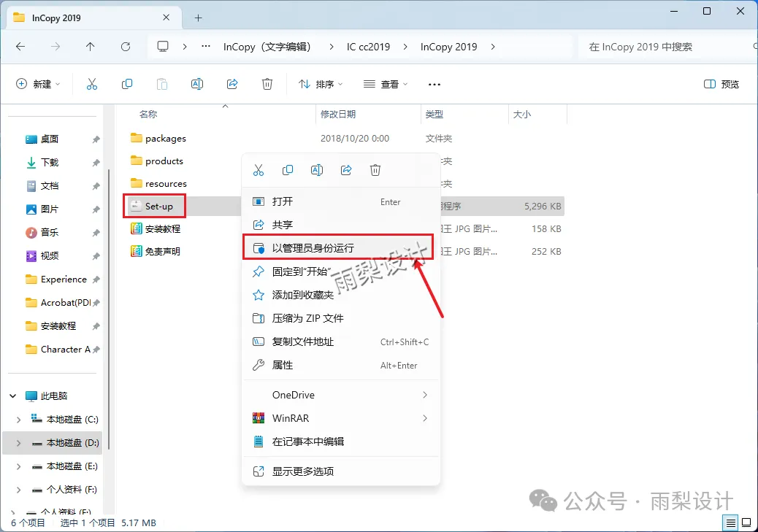Select 显示更多选项 in the context menu
This screenshot has width=758, height=532.
click(341, 471)
